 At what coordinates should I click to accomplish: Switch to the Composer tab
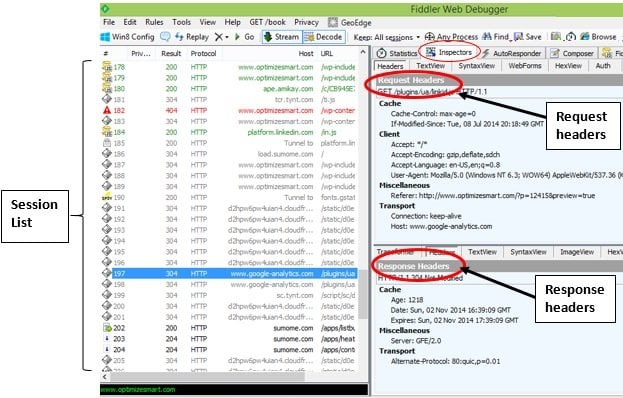point(572,53)
